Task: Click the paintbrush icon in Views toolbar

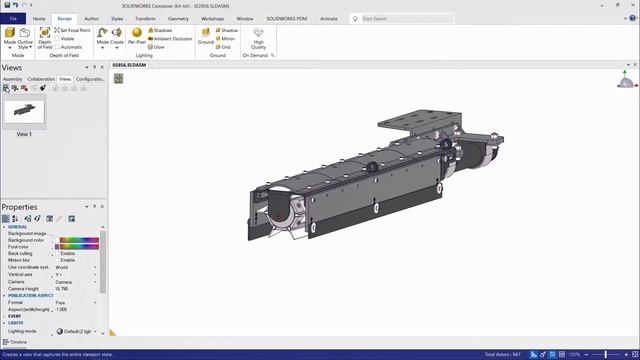Action: (43, 88)
